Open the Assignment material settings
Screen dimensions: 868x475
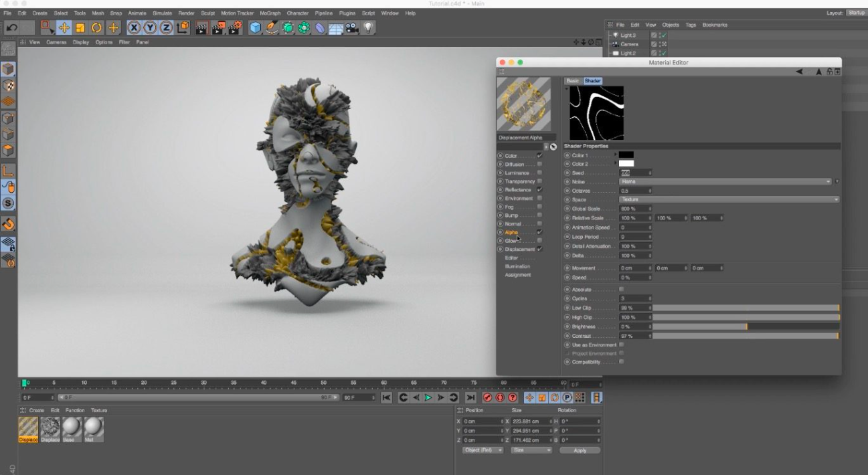518,274
